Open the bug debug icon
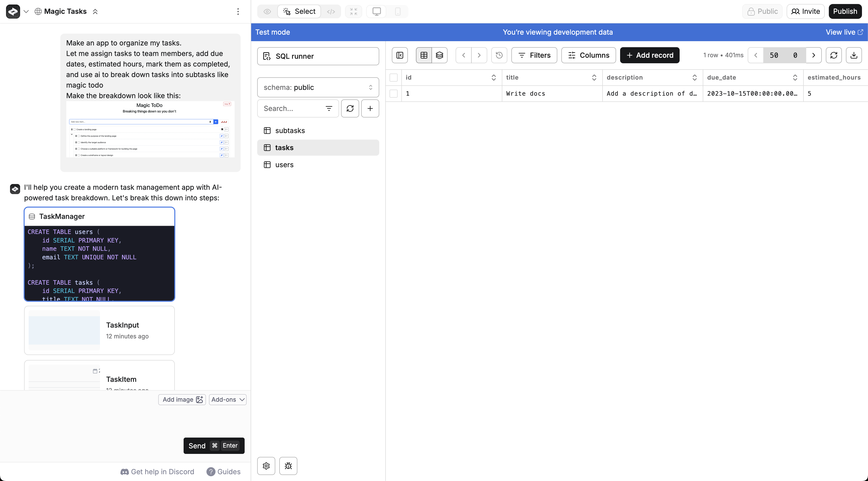Image resolution: width=868 pixels, height=481 pixels. (x=288, y=465)
